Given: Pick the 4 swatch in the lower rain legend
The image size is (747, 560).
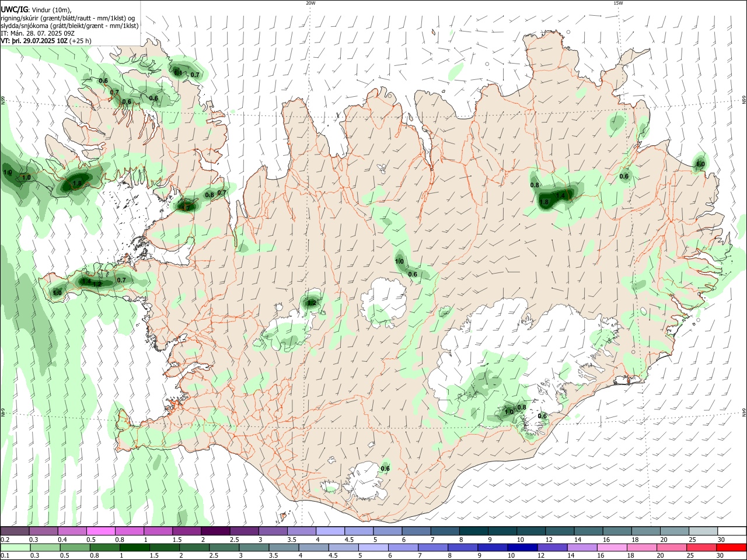Looking at the screenshot, I should point(313,547).
